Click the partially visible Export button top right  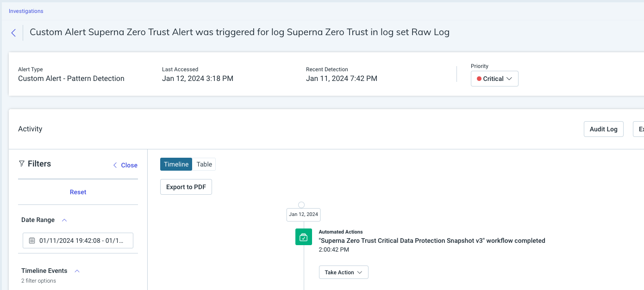(640, 129)
